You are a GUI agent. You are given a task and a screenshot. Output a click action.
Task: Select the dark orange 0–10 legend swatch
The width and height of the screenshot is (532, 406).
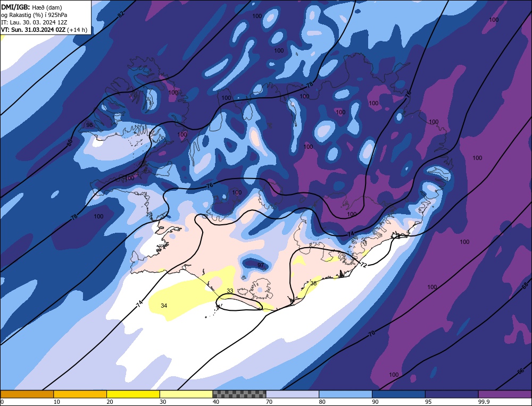coord(27,394)
